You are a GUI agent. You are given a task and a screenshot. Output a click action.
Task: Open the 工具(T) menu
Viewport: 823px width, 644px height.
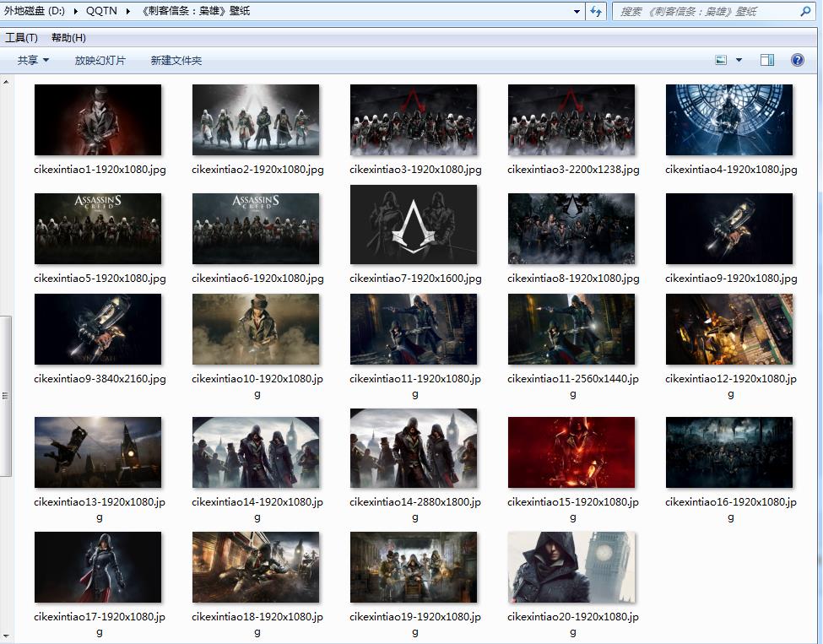coord(21,38)
